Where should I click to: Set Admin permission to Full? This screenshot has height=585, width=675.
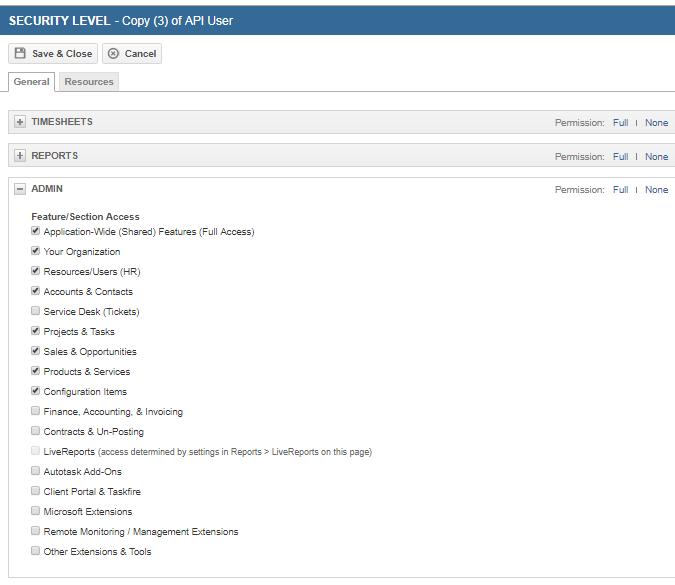click(620, 190)
